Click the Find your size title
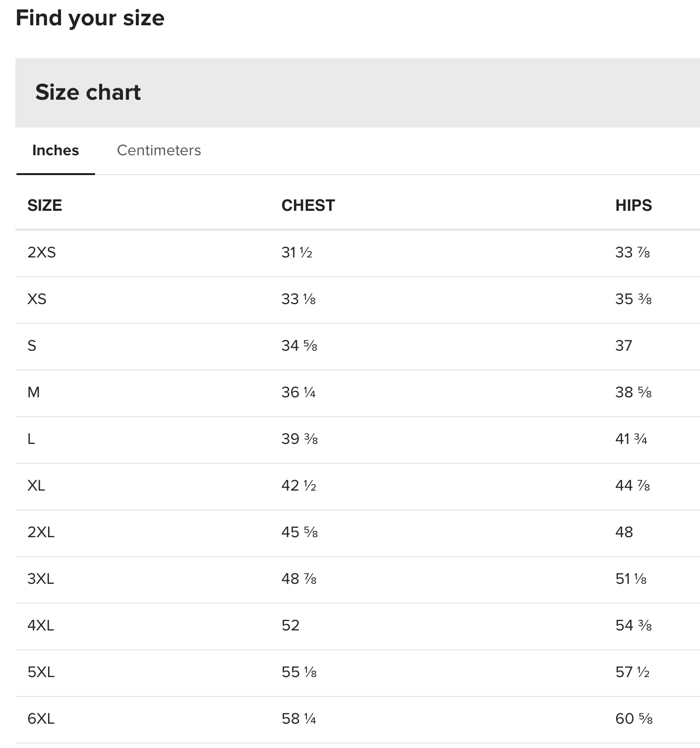The height and width of the screenshot is (748, 700). click(x=90, y=18)
